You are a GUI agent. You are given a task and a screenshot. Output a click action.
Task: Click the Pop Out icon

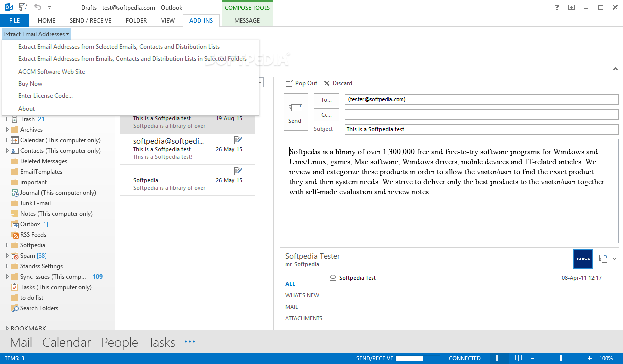click(x=289, y=83)
